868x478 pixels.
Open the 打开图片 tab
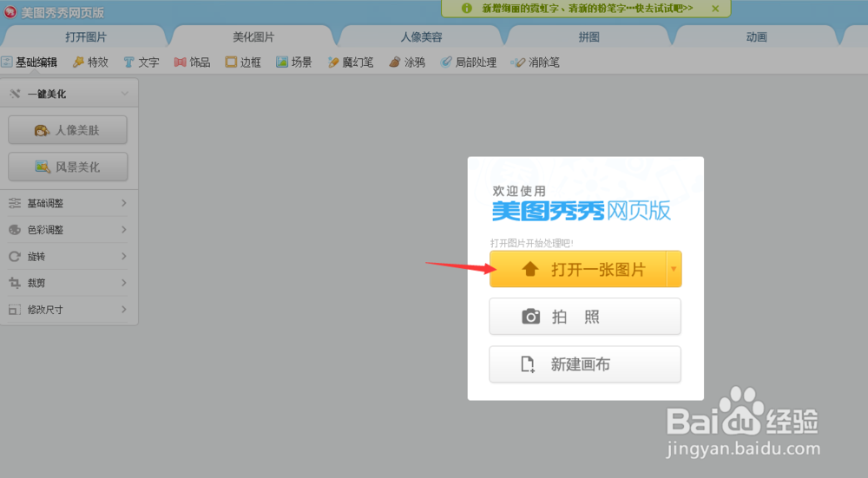[85, 37]
